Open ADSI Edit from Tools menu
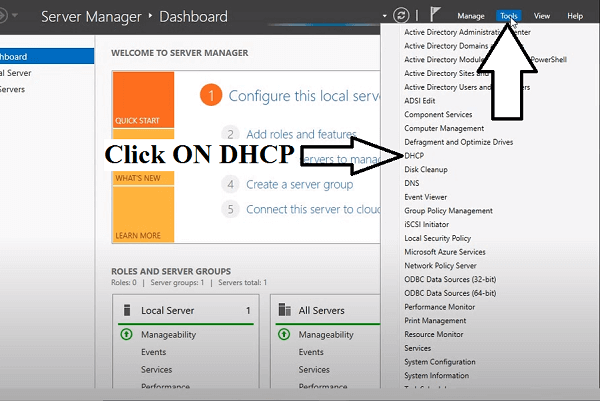 click(x=420, y=101)
